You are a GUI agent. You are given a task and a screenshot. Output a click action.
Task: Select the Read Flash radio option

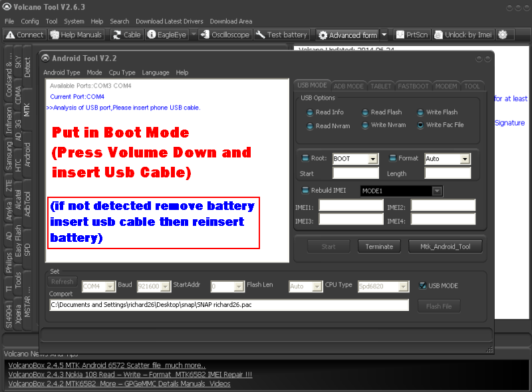point(366,112)
